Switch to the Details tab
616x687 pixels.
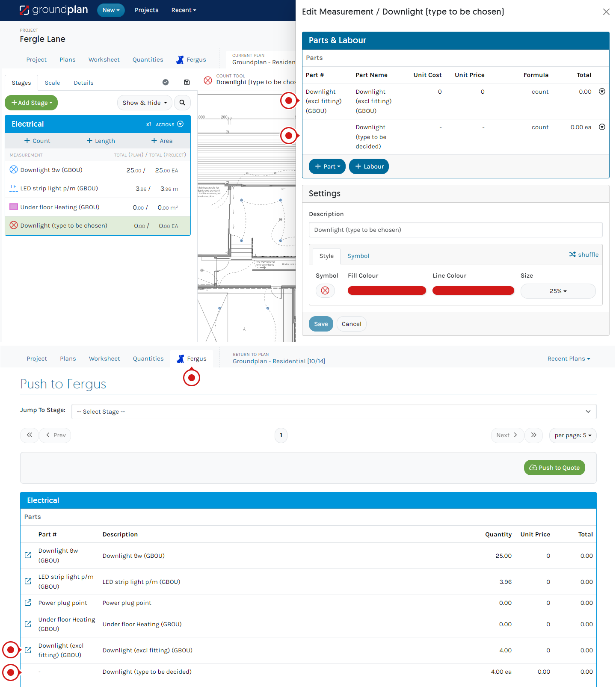point(83,83)
